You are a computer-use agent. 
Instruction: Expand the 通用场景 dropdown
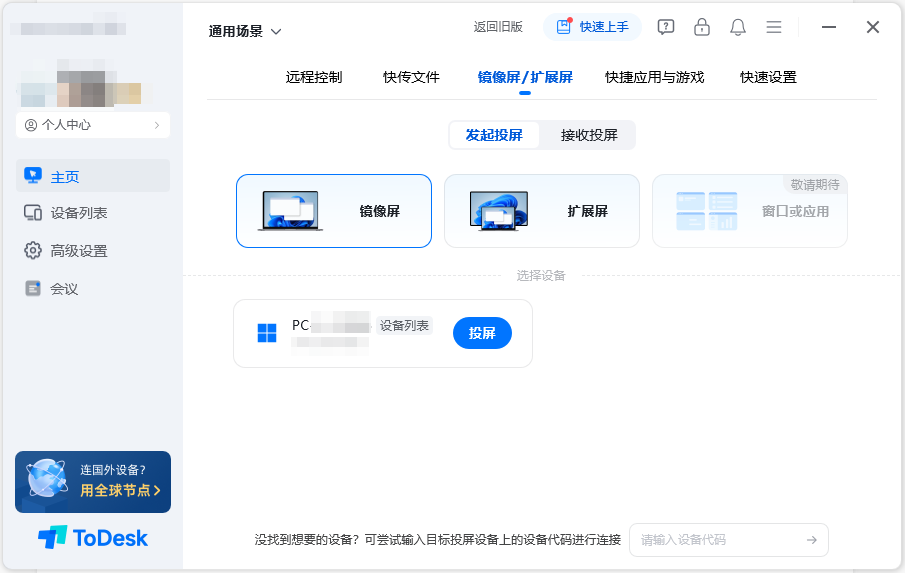click(245, 31)
